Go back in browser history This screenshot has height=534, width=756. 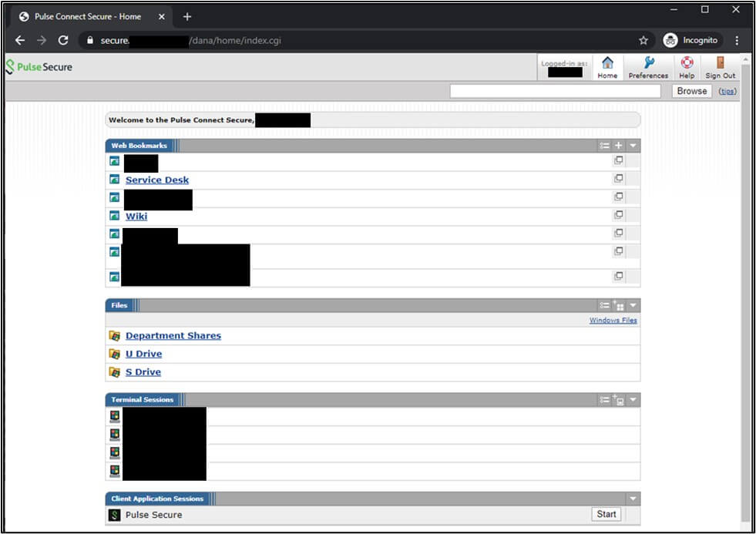pyautogui.click(x=20, y=41)
